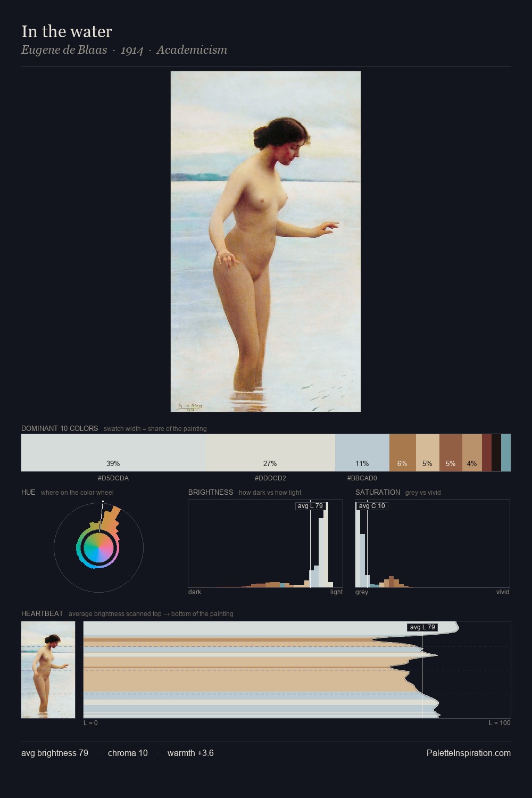Image resolution: width=532 pixels, height=798 pixels.
Task: Click the "grey" axis label
Action: 362,592
